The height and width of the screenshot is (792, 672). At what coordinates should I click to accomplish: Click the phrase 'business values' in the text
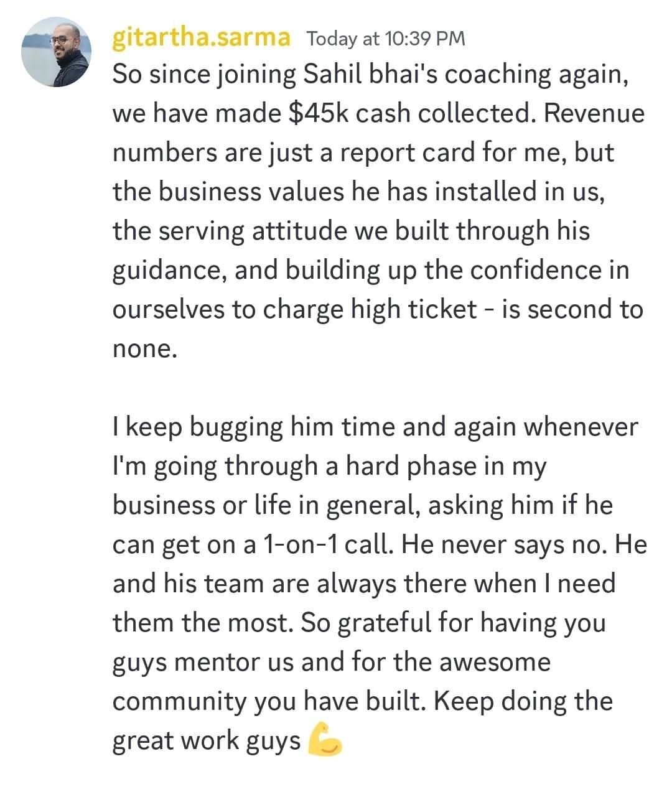251,192
